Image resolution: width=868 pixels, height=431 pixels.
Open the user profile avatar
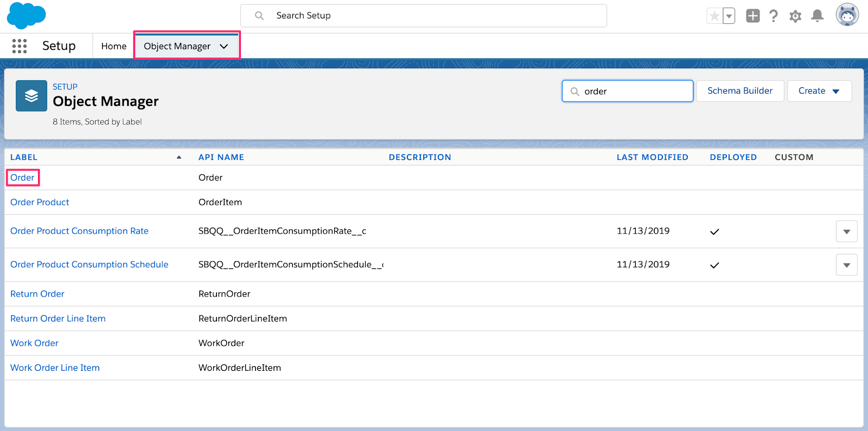pyautogui.click(x=847, y=15)
